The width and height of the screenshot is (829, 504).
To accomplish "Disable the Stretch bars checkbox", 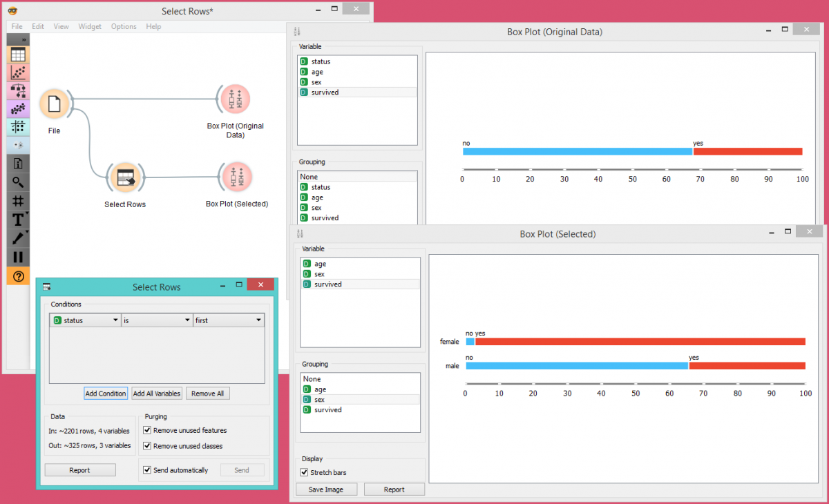I will point(305,473).
